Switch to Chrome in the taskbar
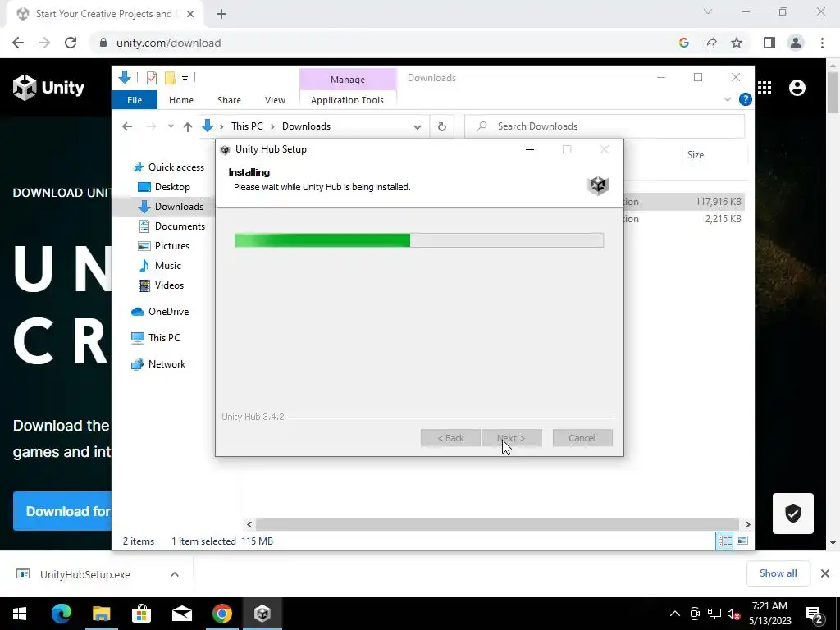This screenshot has height=630, width=840. (221, 614)
